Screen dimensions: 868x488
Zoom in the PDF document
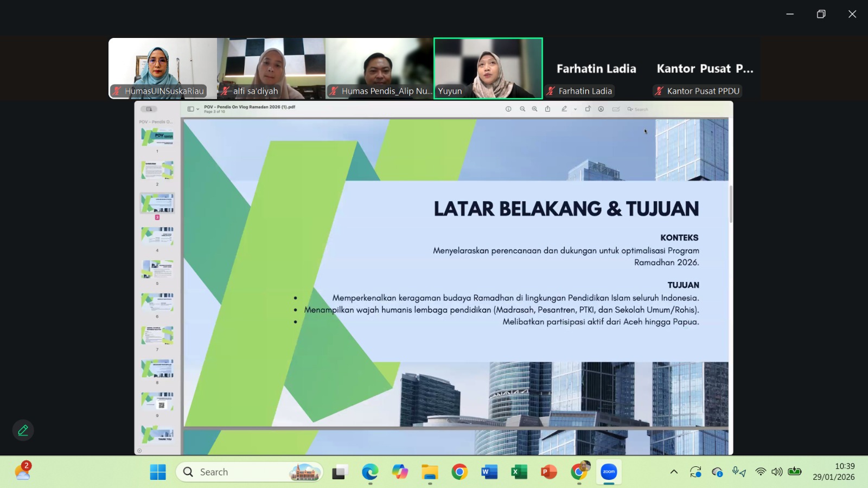coord(535,109)
